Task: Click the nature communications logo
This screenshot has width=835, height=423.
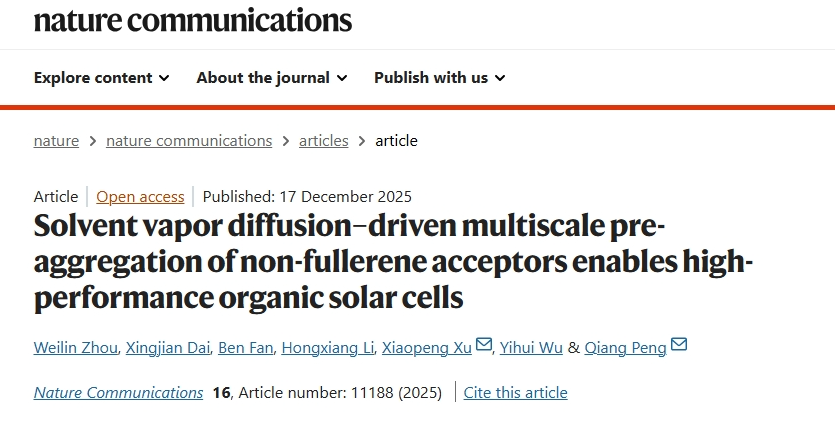Action: (192, 18)
